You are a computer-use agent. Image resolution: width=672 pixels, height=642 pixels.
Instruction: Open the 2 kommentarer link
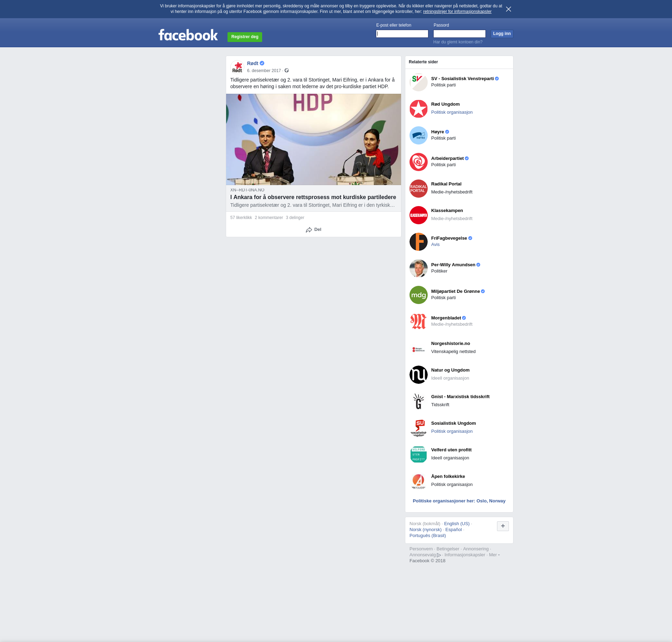[269, 218]
